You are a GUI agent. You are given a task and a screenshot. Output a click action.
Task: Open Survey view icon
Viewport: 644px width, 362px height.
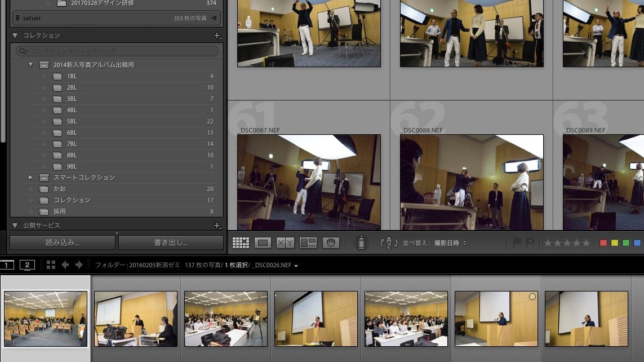pos(308,243)
